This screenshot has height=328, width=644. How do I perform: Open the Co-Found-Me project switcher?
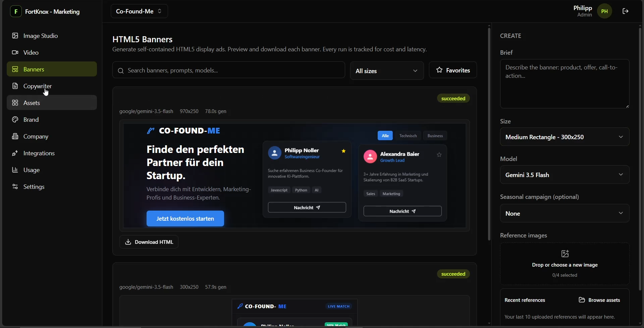139,11
